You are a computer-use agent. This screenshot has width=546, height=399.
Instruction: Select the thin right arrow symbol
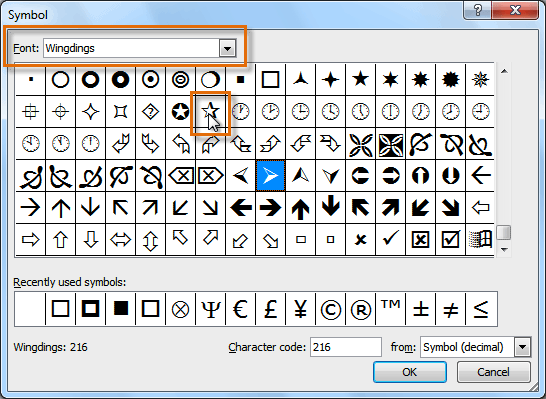31,208
